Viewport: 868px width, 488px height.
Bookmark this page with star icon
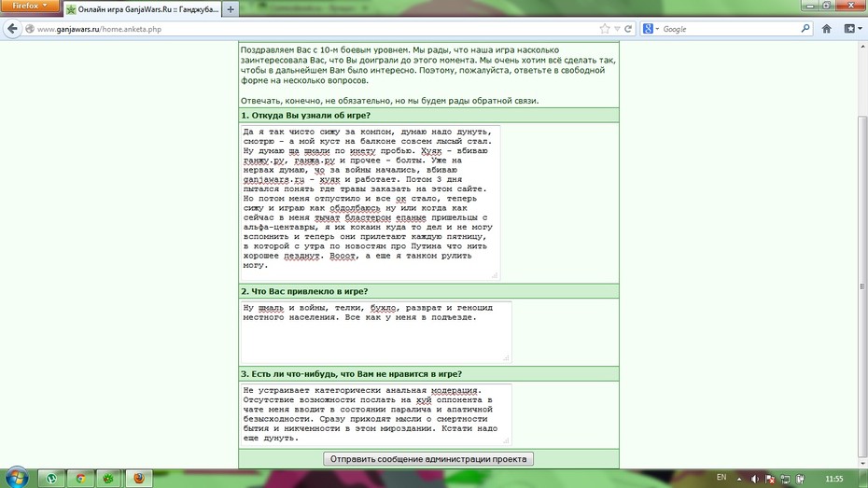pos(605,29)
